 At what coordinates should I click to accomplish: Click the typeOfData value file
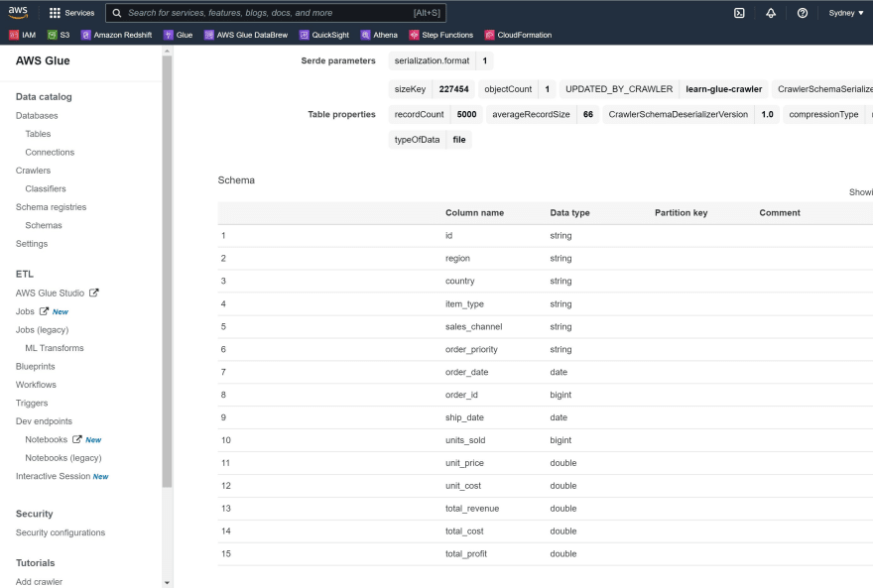tap(458, 140)
